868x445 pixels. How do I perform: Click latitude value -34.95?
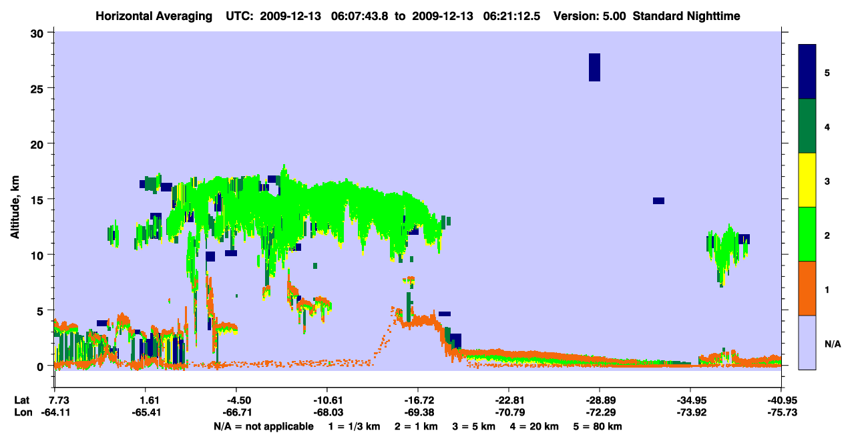[690, 400]
